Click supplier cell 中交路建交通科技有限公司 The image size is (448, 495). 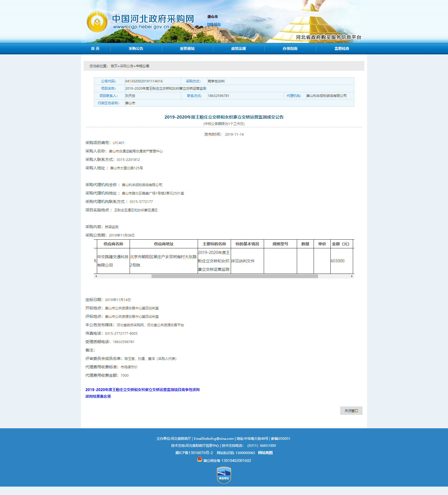coord(113,261)
